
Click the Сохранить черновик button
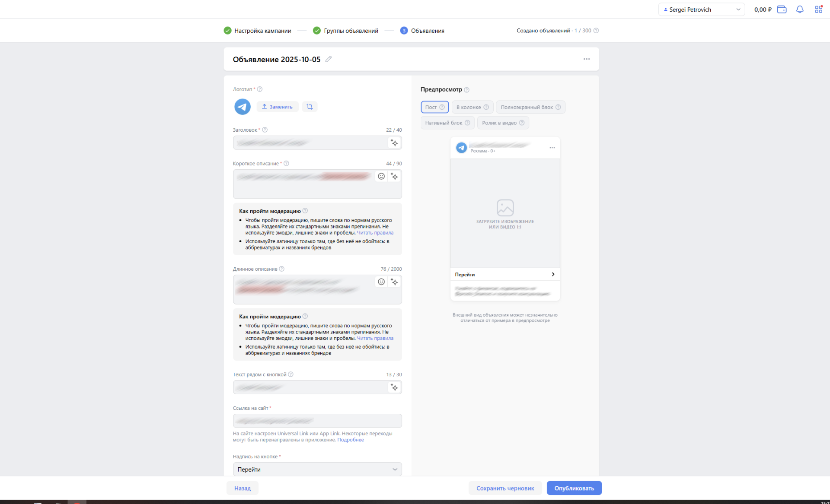point(505,488)
